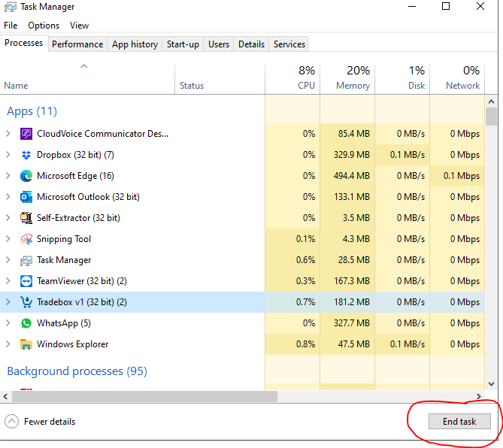Click the Microsoft Outlook app icon
The height and width of the screenshot is (448, 503).
[26, 197]
